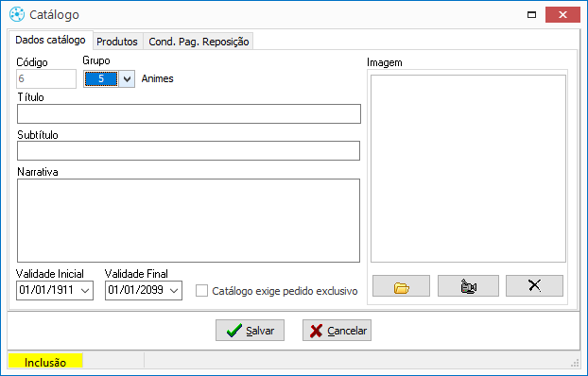Open the Cond. Pag. Reposição tab
Image resolution: width=588 pixels, height=376 pixels.
(x=199, y=42)
